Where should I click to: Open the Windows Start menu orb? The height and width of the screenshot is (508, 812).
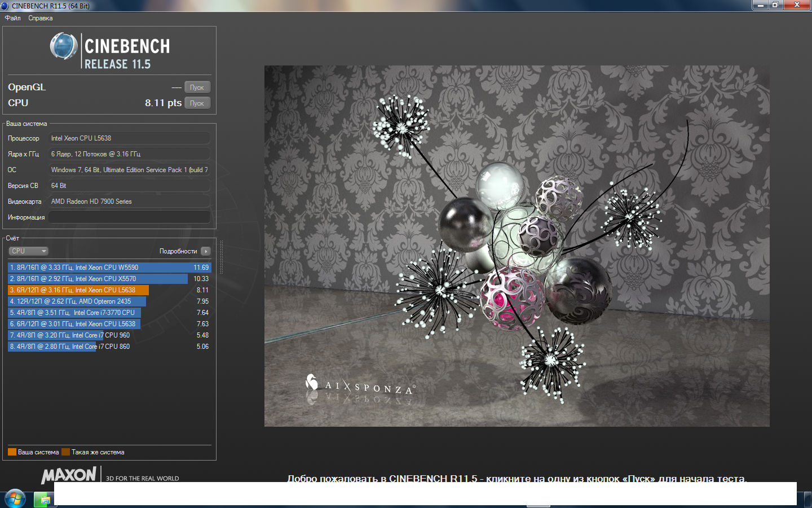pyautogui.click(x=15, y=499)
